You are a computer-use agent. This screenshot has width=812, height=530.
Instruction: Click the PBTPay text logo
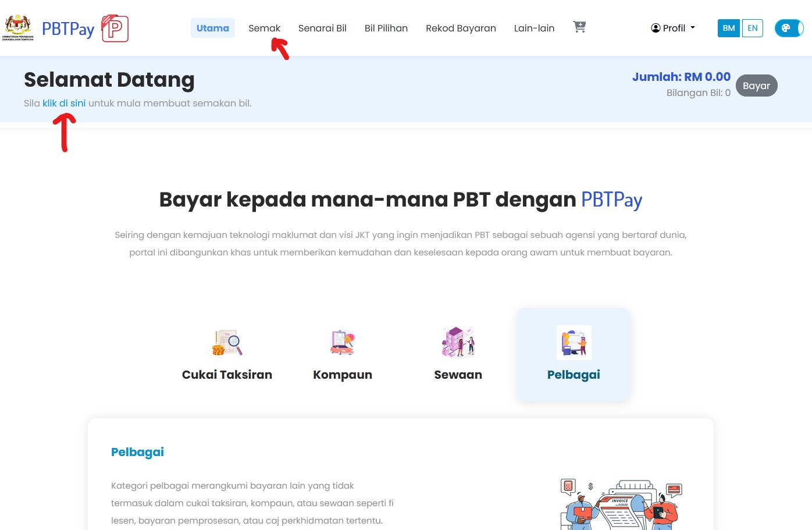click(68, 29)
